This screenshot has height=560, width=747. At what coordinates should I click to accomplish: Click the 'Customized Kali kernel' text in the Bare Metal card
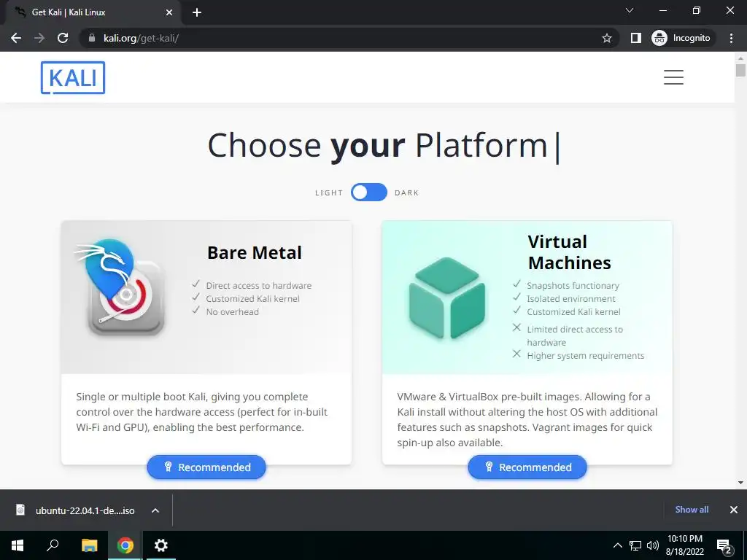pyautogui.click(x=253, y=298)
